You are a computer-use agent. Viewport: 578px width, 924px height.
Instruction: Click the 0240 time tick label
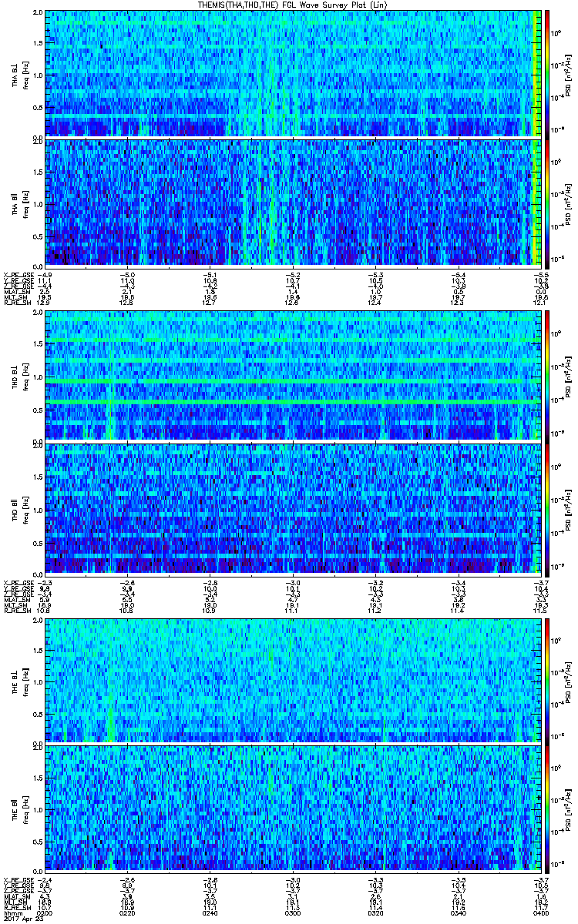coord(210,912)
